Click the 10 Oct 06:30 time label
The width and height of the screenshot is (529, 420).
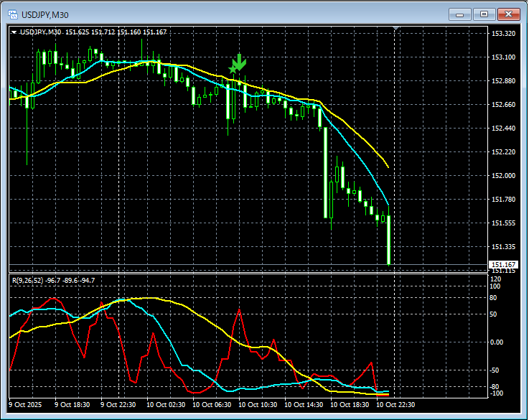(215, 405)
